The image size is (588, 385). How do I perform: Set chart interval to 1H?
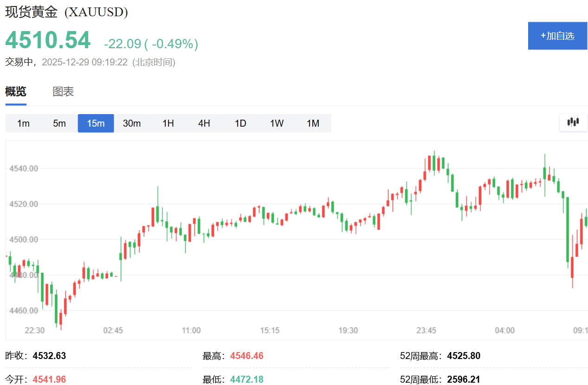coord(168,123)
